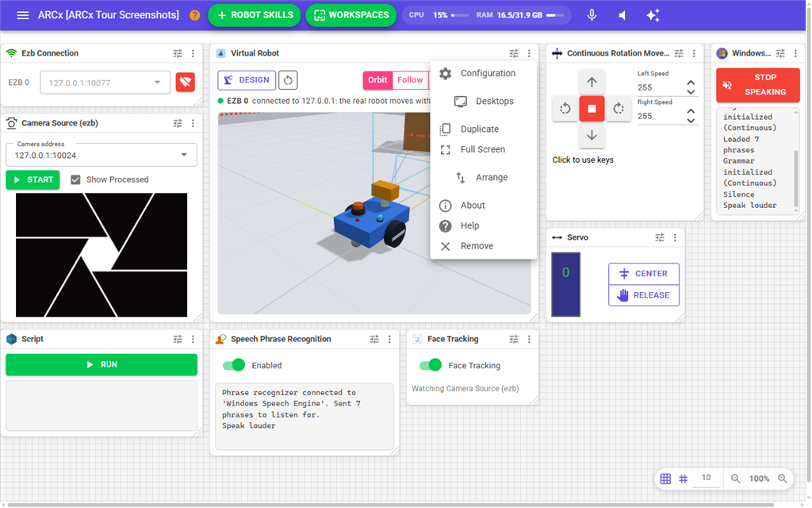Select Full Screen menu entry

click(483, 149)
